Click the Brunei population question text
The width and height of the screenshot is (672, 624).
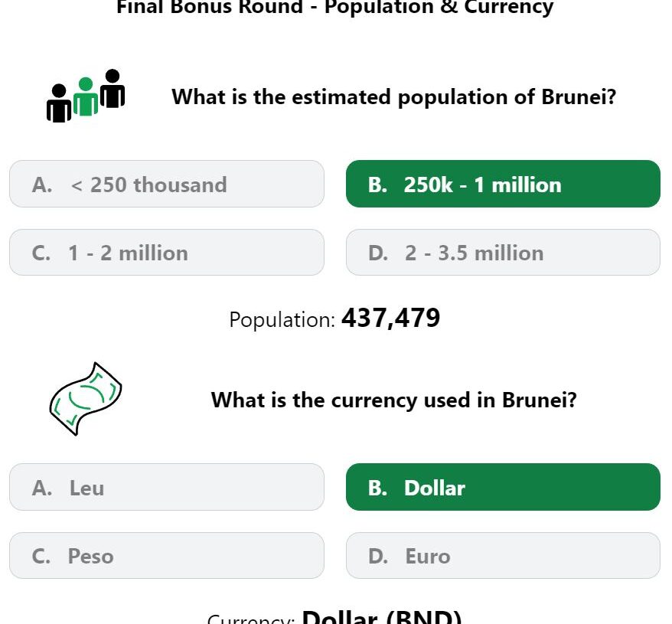pos(394,97)
